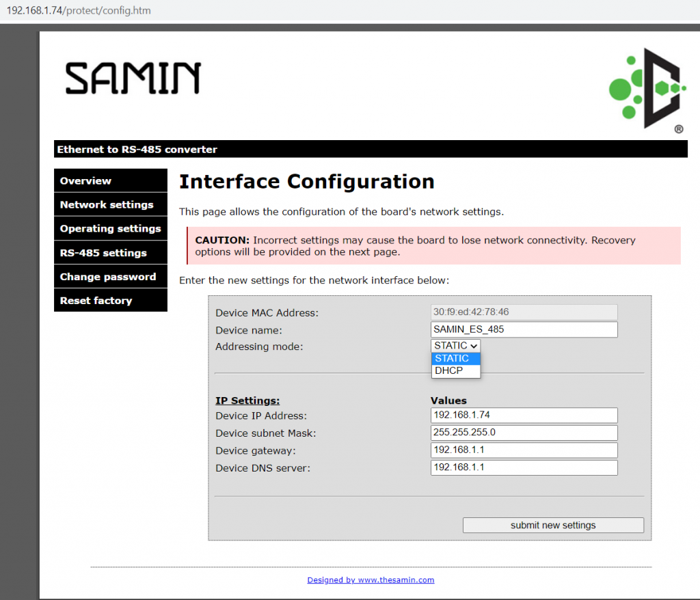
Task: Open Designed by www.thesamin.com link
Action: coord(371,579)
